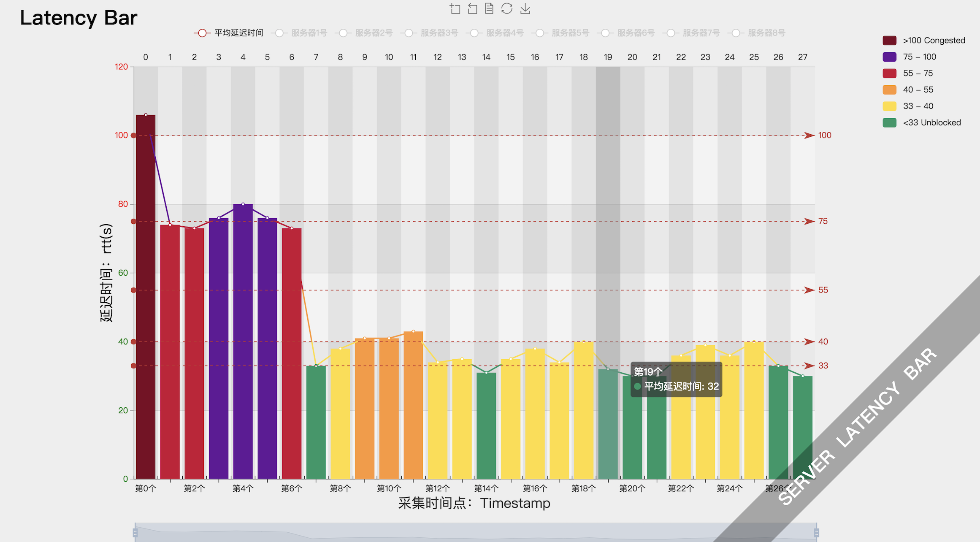Click the restore/refresh chart icon

[x=507, y=8]
